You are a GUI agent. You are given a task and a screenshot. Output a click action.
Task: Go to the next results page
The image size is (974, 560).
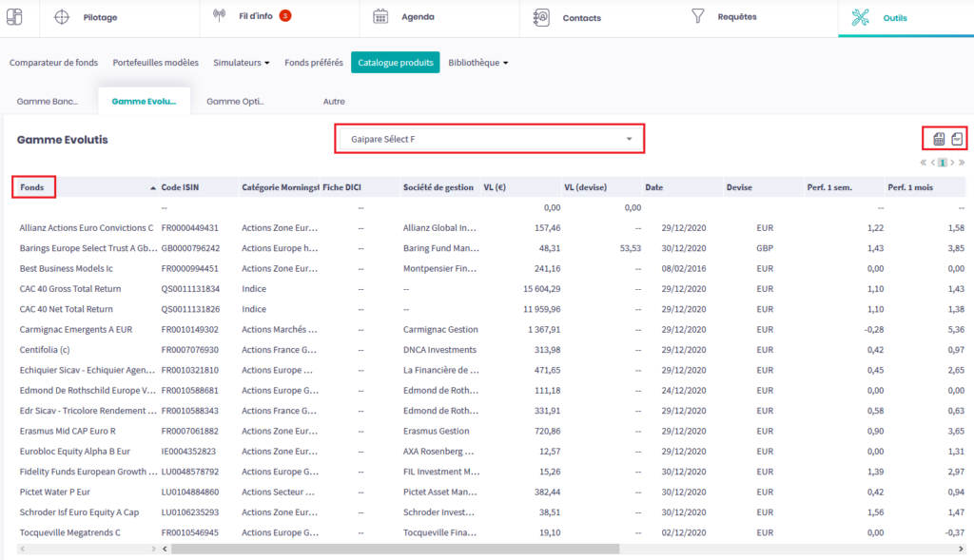pos(951,163)
